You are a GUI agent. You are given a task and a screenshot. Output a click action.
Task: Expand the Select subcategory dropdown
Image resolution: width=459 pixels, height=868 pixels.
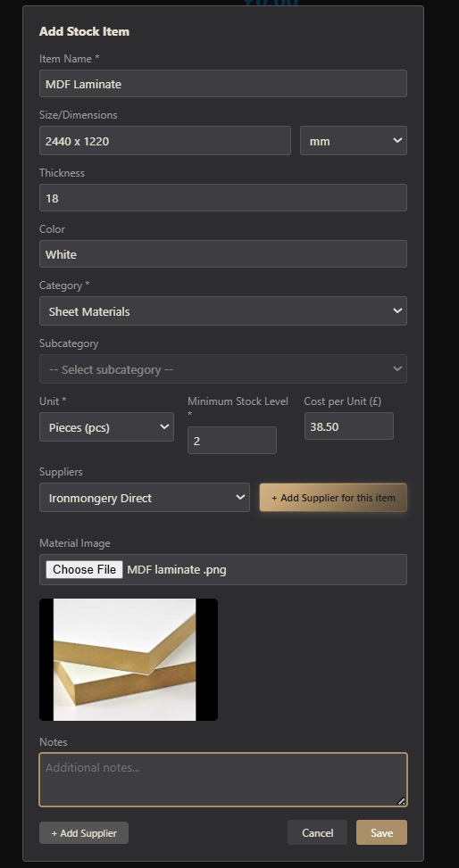[223, 369]
